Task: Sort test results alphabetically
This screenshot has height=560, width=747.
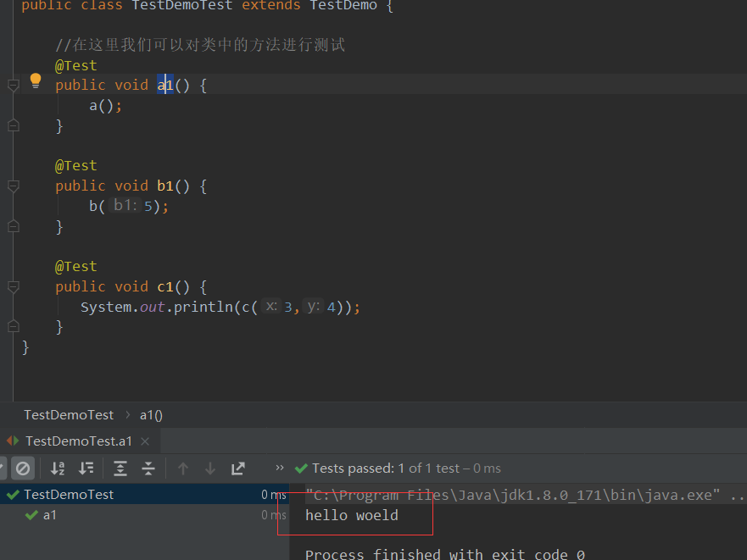Action: click(58, 469)
